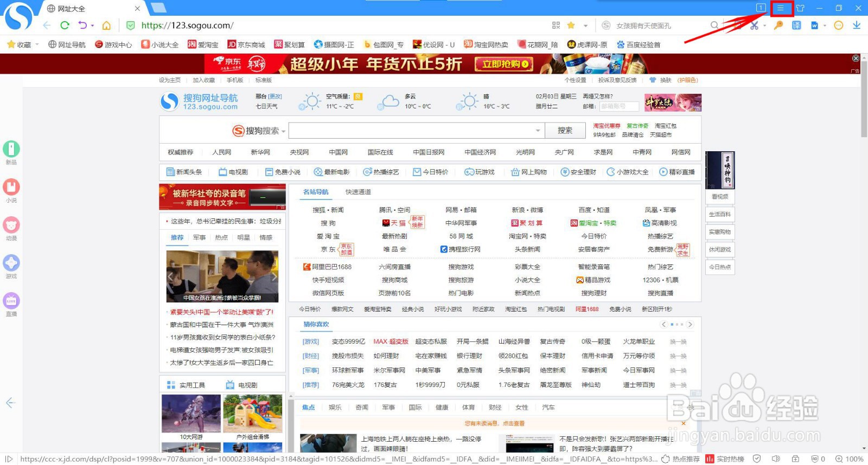This screenshot has width=868, height=465.
Task: Open the 百度·知道 link
Action: [x=593, y=210]
